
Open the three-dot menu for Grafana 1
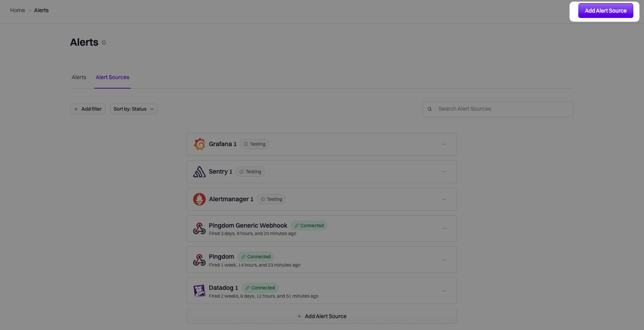tap(445, 144)
